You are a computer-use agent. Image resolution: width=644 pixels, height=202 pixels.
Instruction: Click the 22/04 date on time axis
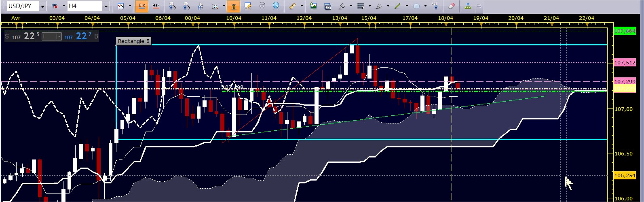point(586,18)
